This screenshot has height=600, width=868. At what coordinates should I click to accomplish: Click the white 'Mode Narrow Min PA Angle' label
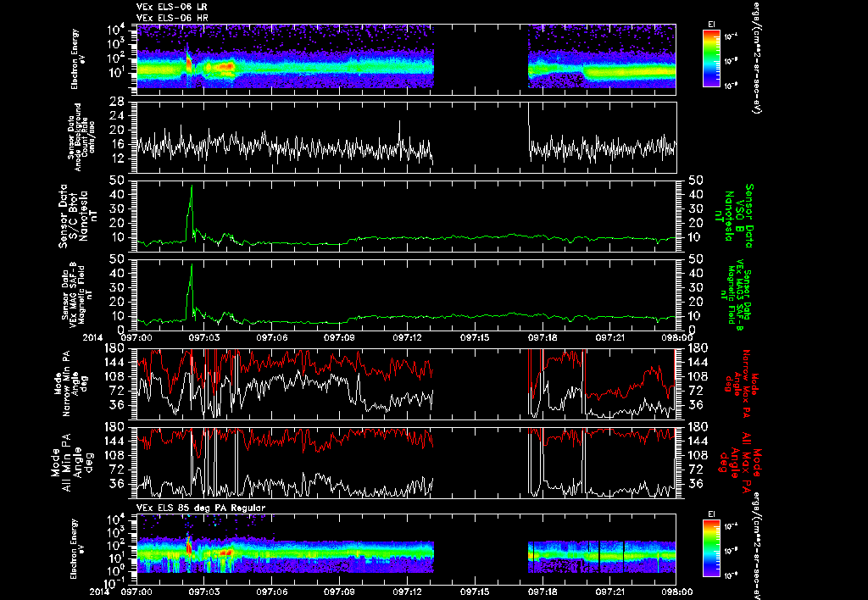point(70,383)
